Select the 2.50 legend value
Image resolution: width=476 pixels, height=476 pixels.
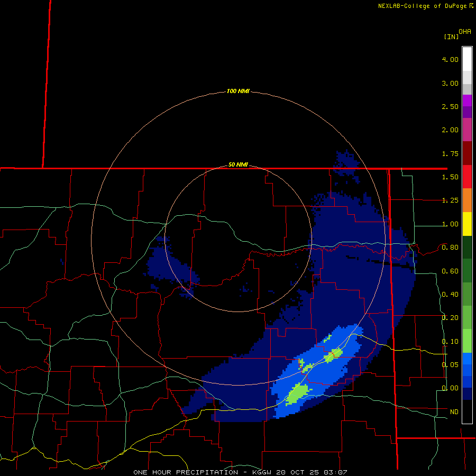(x=450, y=106)
